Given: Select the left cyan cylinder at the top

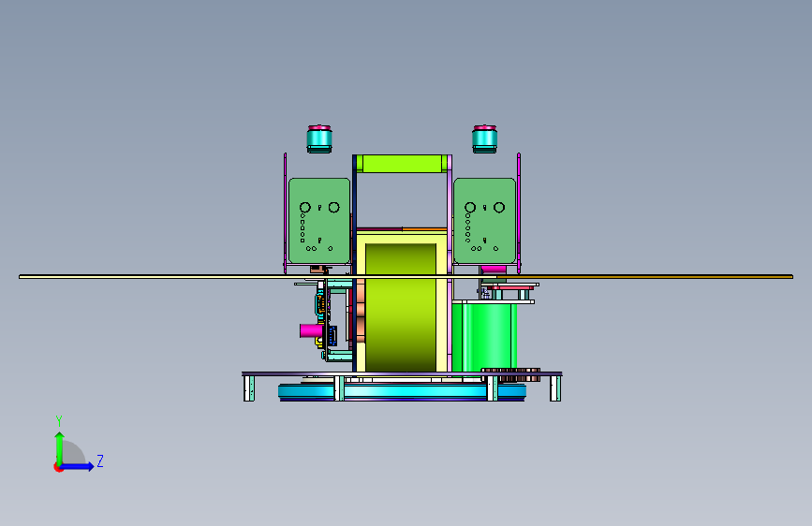Looking at the screenshot, I should 319,139.
